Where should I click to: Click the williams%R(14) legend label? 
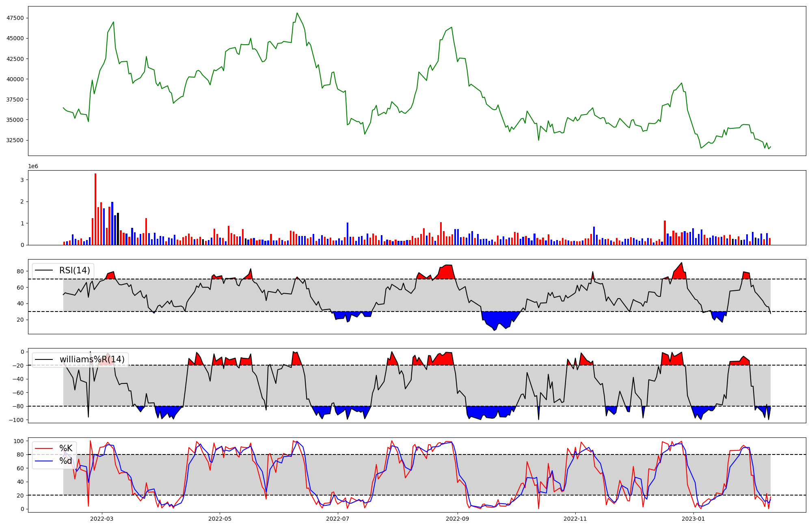click(x=92, y=359)
